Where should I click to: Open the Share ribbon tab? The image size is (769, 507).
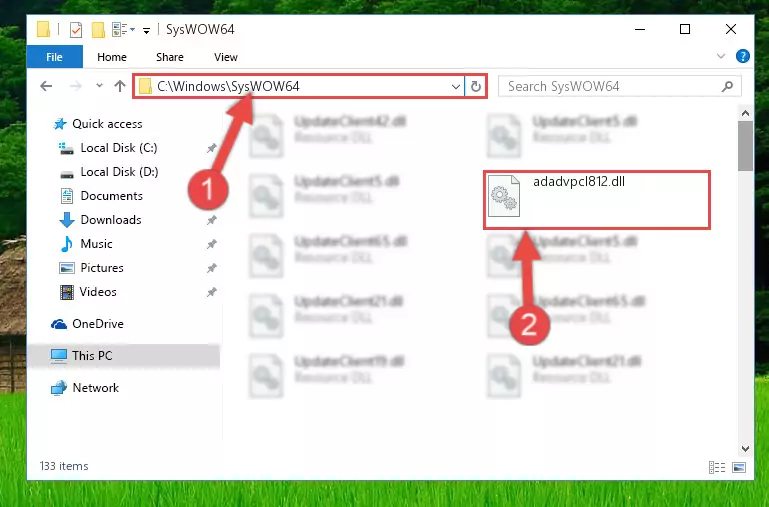pos(170,57)
